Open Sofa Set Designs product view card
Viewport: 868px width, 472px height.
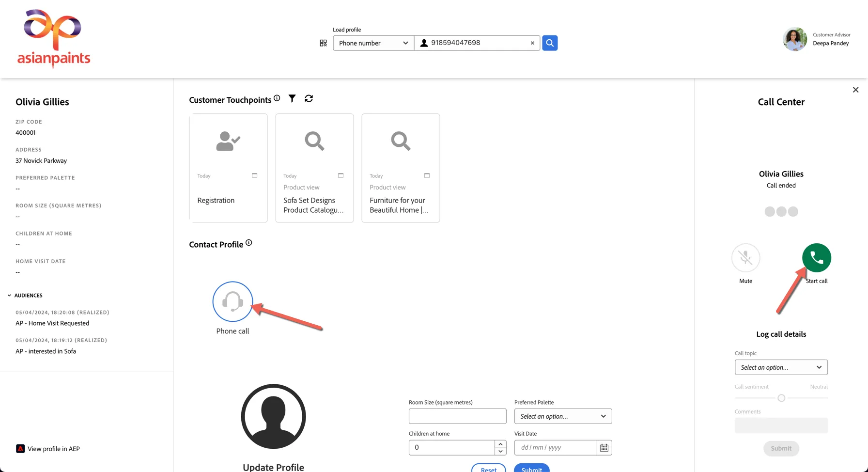(x=314, y=168)
